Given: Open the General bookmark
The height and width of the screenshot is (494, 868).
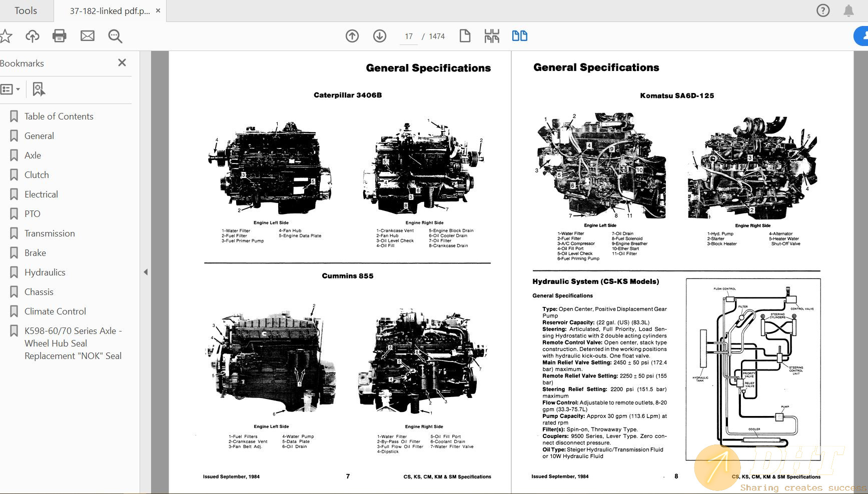Looking at the screenshot, I should (39, 136).
